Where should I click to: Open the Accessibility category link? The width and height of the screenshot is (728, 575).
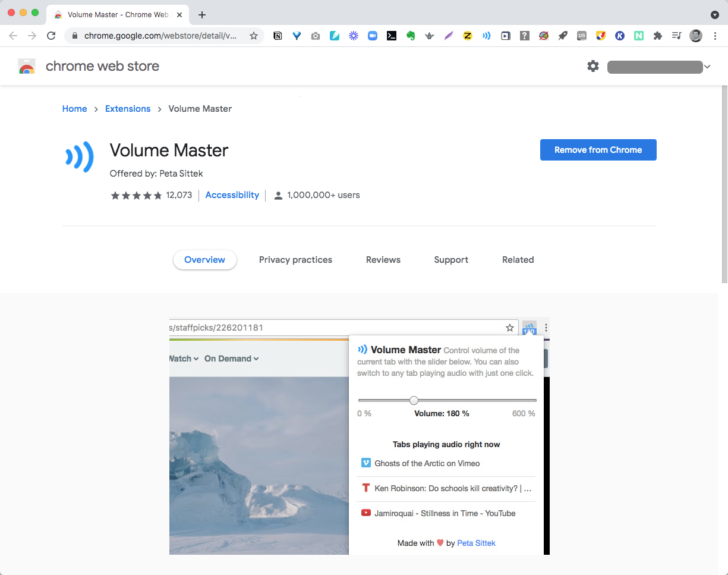(x=232, y=195)
